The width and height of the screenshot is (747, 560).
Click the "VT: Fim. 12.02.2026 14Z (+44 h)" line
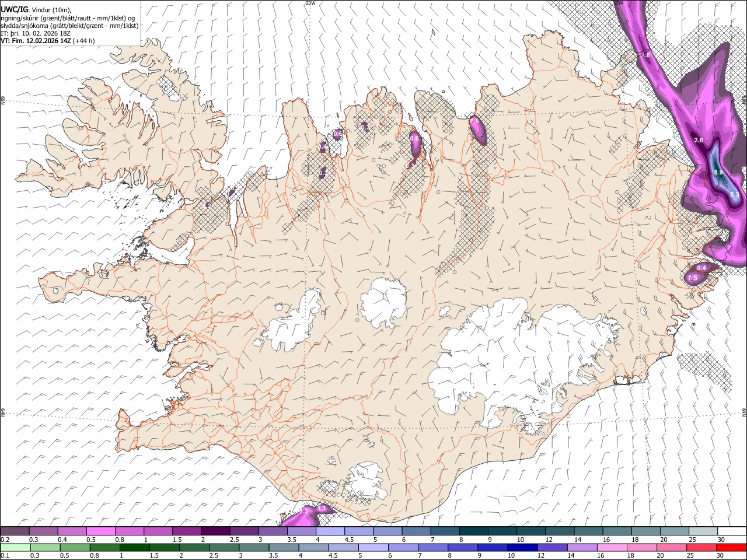(x=48, y=41)
